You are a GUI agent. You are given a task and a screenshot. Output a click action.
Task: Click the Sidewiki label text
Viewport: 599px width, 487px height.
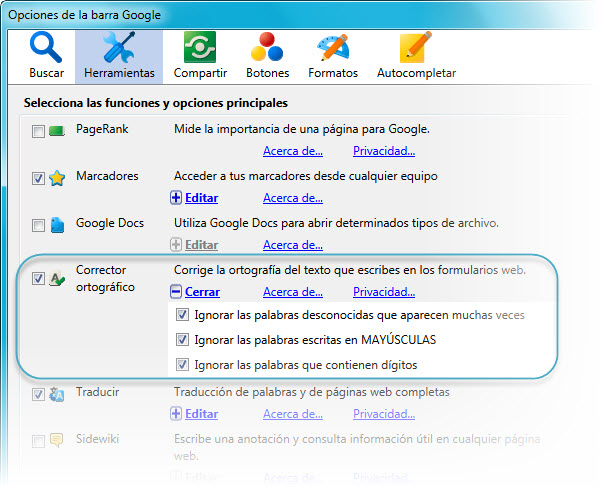[x=97, y=439]
